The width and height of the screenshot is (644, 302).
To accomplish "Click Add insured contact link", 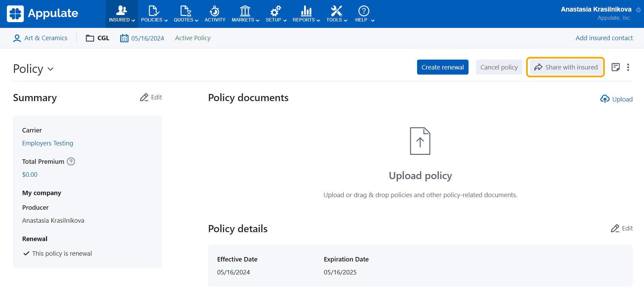I will pyautogui.click(x=604, y=38).
